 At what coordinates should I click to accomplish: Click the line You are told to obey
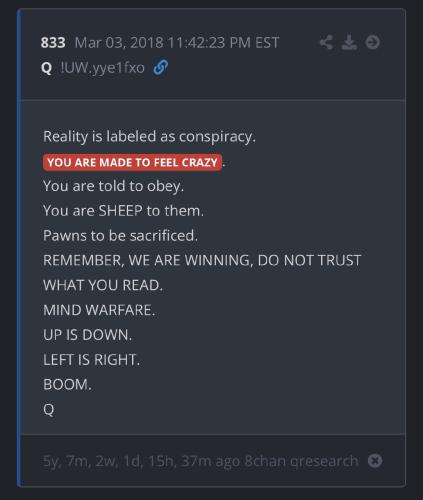point(113,186)
